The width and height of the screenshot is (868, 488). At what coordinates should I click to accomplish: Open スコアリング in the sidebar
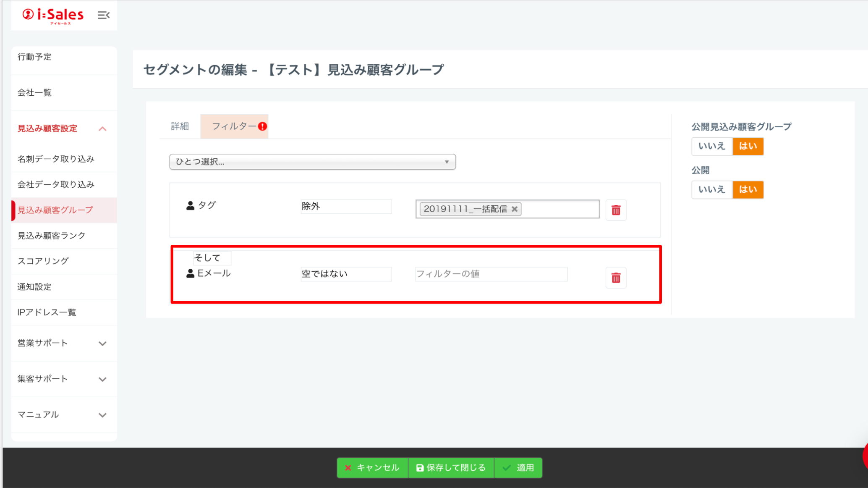click(43, 261)
